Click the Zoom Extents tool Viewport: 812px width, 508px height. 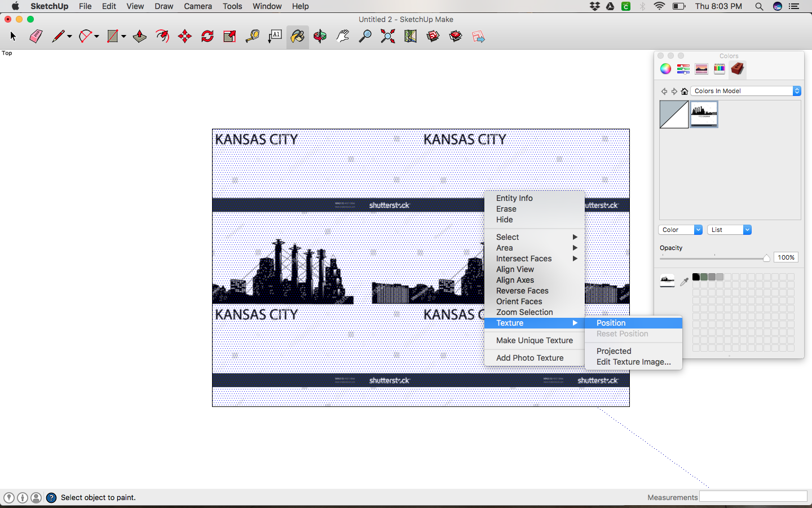click(x=388, y=37)
